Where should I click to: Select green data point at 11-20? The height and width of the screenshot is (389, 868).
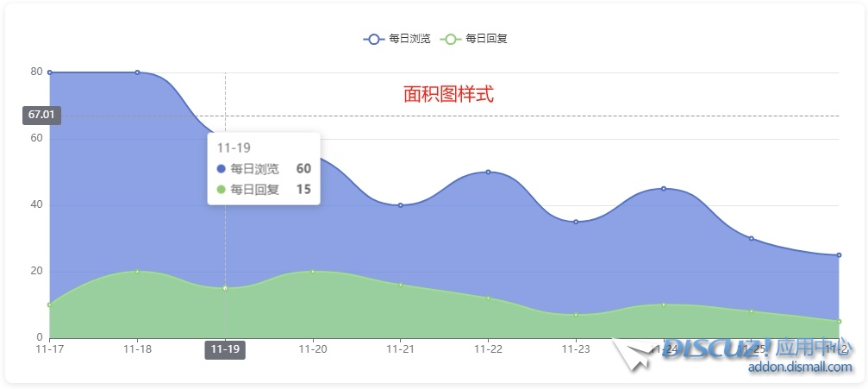pyautogui.click(x=313, y=272)
